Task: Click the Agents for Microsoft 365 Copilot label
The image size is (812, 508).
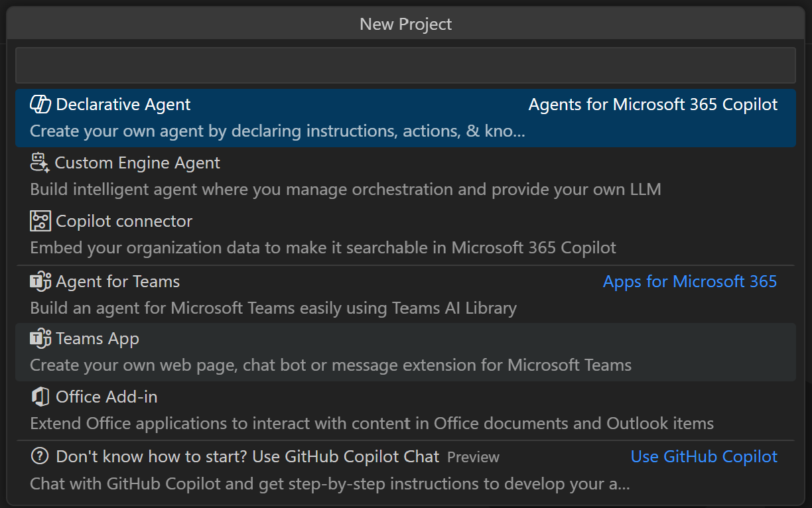Action: click(x=653, y=105)
